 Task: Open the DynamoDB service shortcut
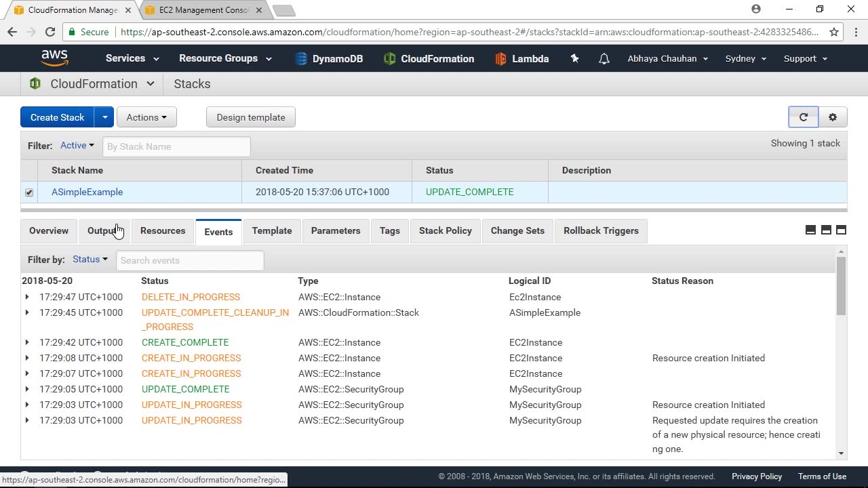[329, 59]
